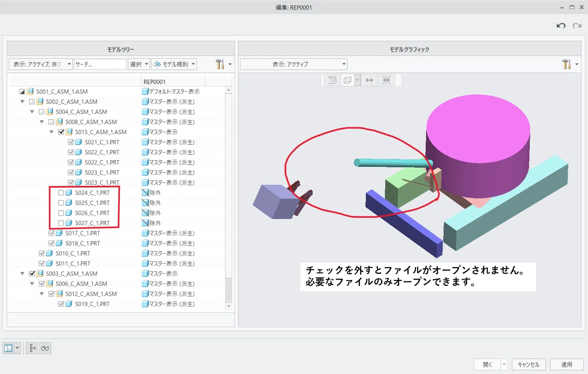Click the 開く button
588x374 pixels.
click(487, 365)
